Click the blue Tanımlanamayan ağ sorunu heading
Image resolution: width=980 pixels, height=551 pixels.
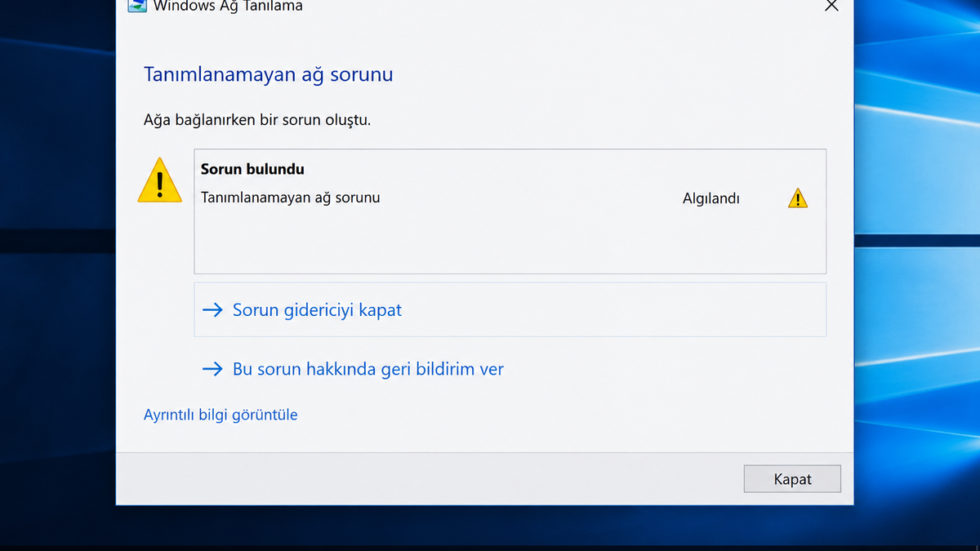click(269, 74)
